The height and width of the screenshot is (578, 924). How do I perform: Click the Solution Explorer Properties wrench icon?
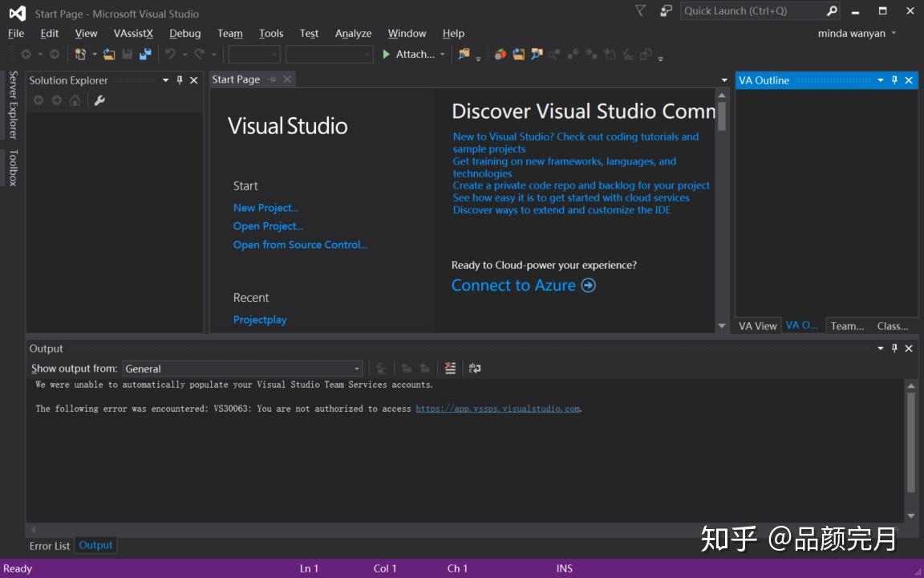[x=99, y=100]
